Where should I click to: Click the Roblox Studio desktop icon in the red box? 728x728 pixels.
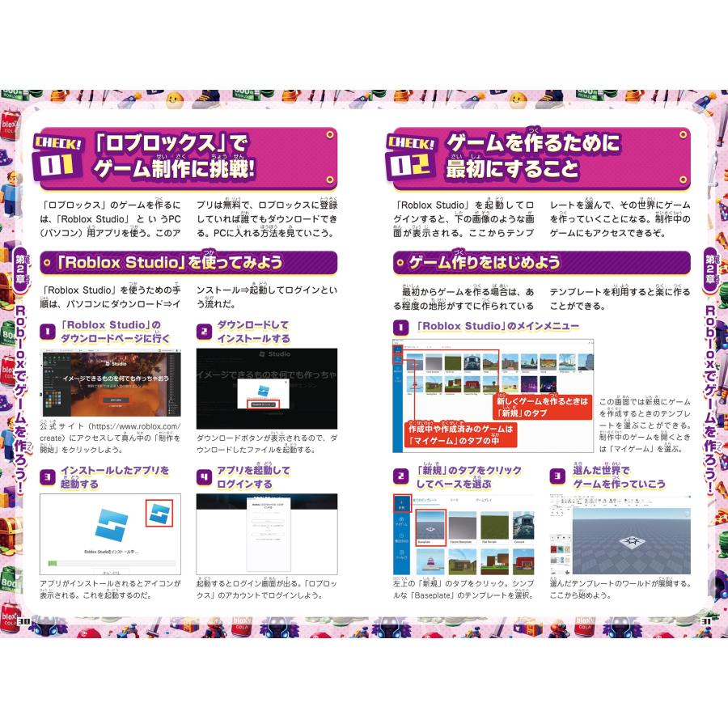coord(159,513)
